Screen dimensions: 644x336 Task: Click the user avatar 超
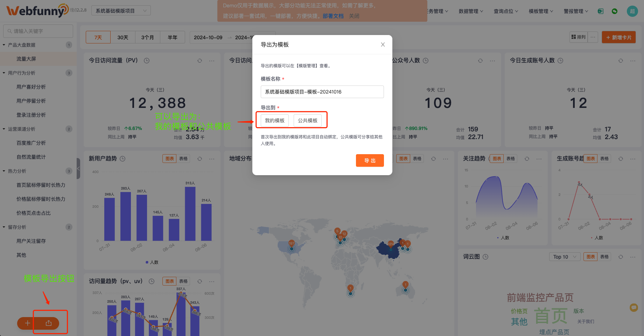coord(632,11)
